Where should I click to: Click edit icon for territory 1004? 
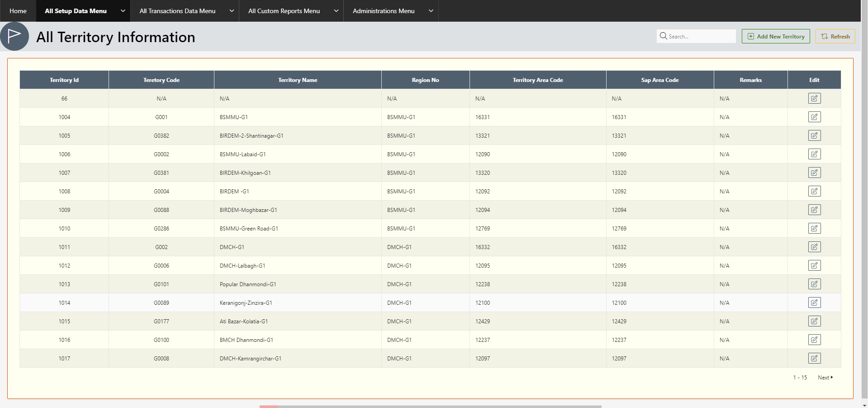click(814, 117)
